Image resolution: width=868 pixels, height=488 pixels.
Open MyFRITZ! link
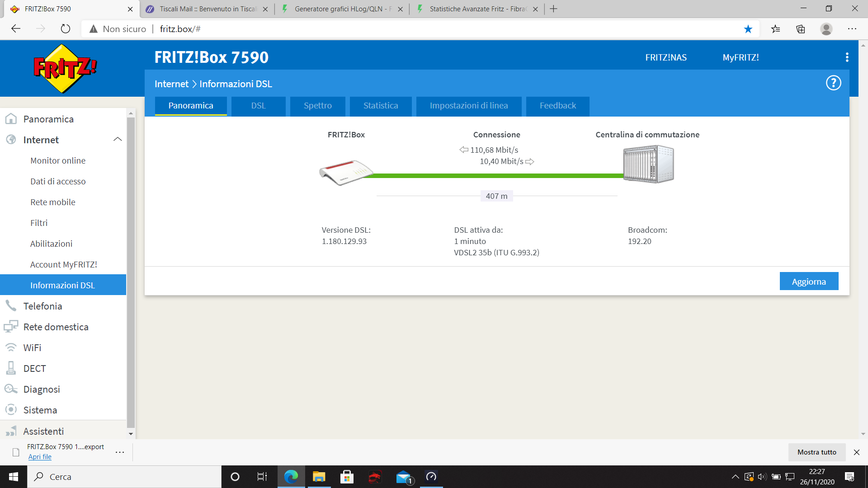741,57
